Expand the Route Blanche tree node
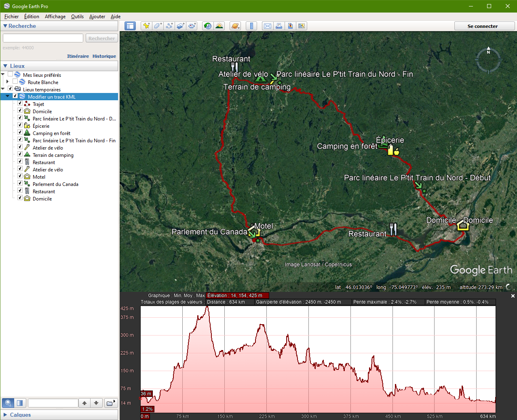This screenshot has height=420, width=517. 8,82
